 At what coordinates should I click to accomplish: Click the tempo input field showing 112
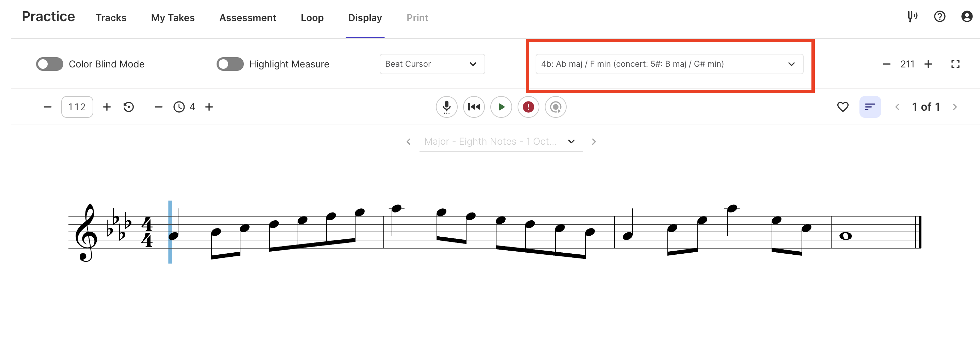coord(77,107)
